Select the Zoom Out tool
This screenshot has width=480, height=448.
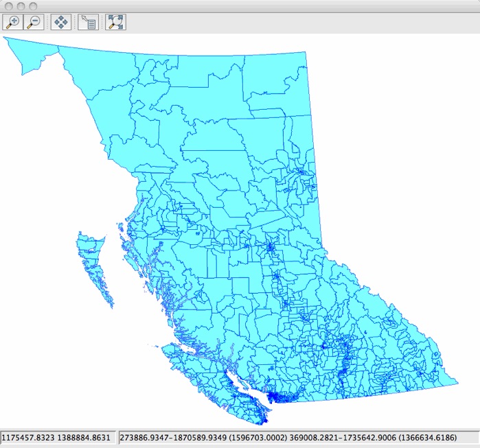tap(34, 22)
